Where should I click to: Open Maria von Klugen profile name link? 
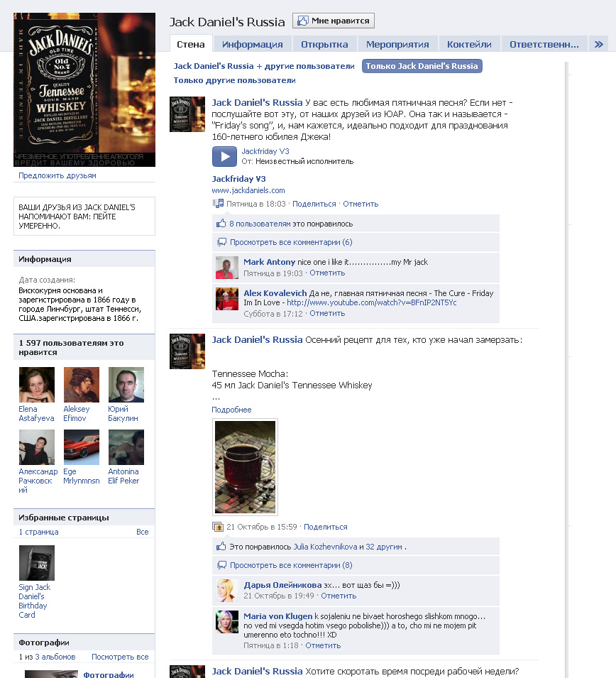[278, 616]
